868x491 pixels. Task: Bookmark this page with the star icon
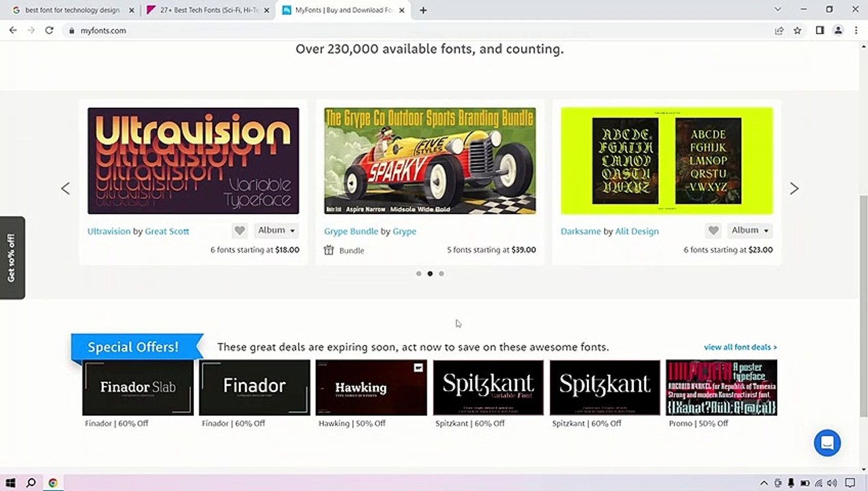[x=797, y=31]
